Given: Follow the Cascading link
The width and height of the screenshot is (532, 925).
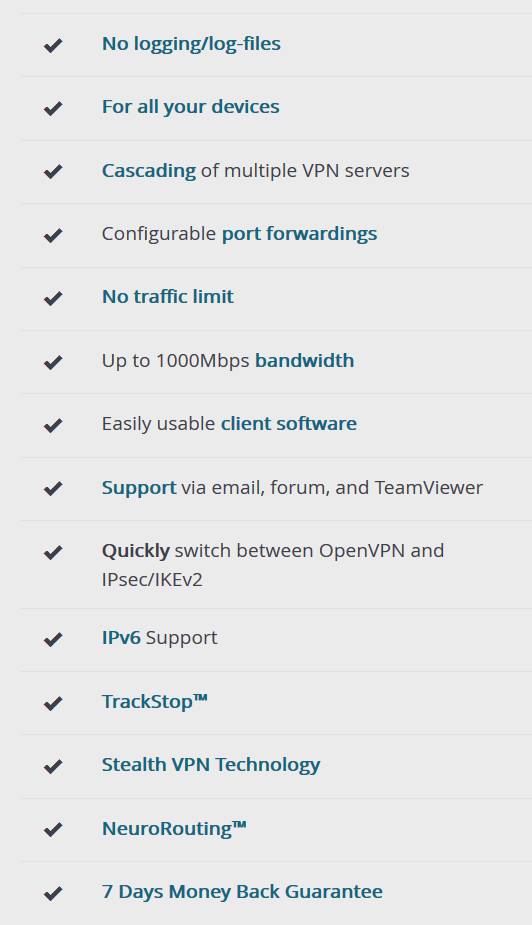Looking at the screenshot, I should tap(149, 170).
